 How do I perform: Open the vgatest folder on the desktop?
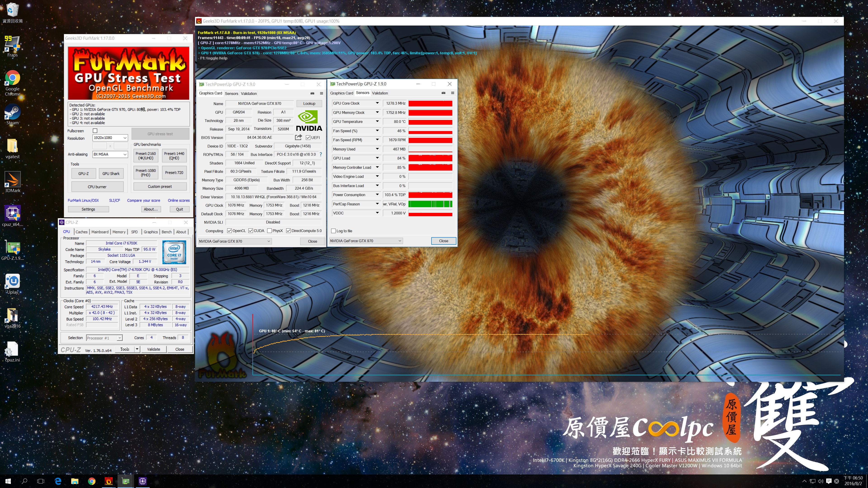pyautogui.click(x=12, y=148)
